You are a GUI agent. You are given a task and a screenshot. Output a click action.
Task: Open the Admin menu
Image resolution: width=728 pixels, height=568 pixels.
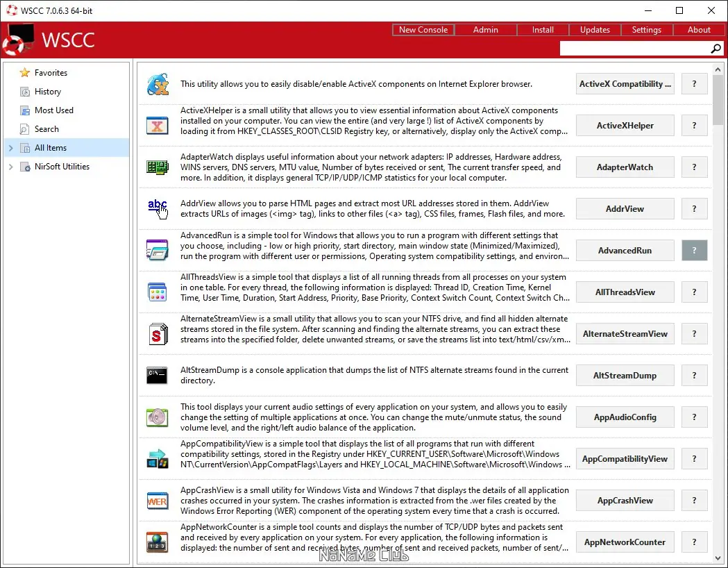click(x=485, y=30)
